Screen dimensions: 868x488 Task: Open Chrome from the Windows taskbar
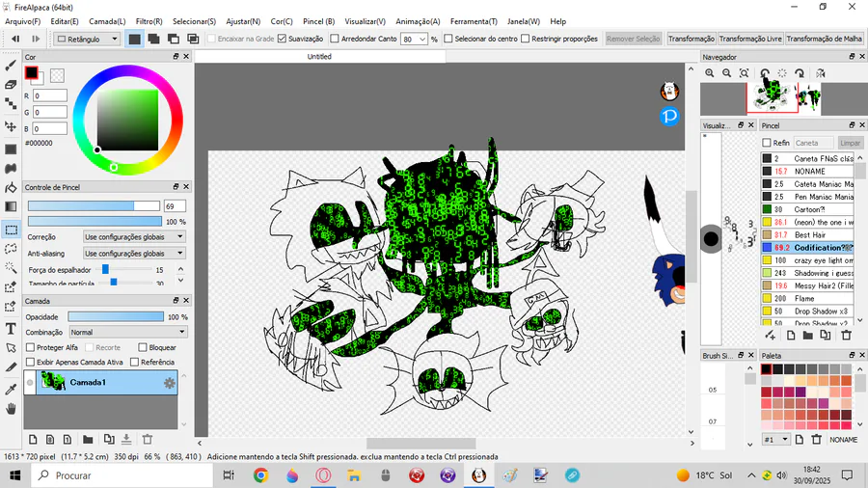(x=260, y=475)
